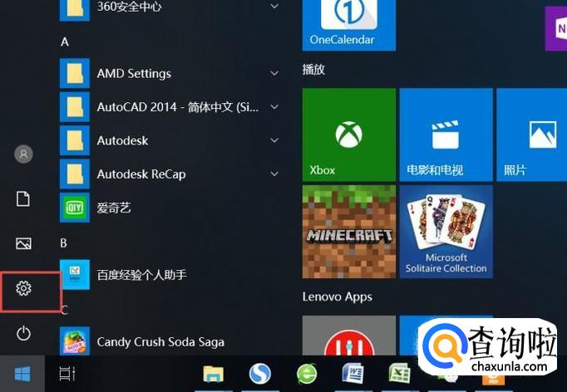
Task: Open the Documents sidebar icon
Action: click(x=23, y=198)
